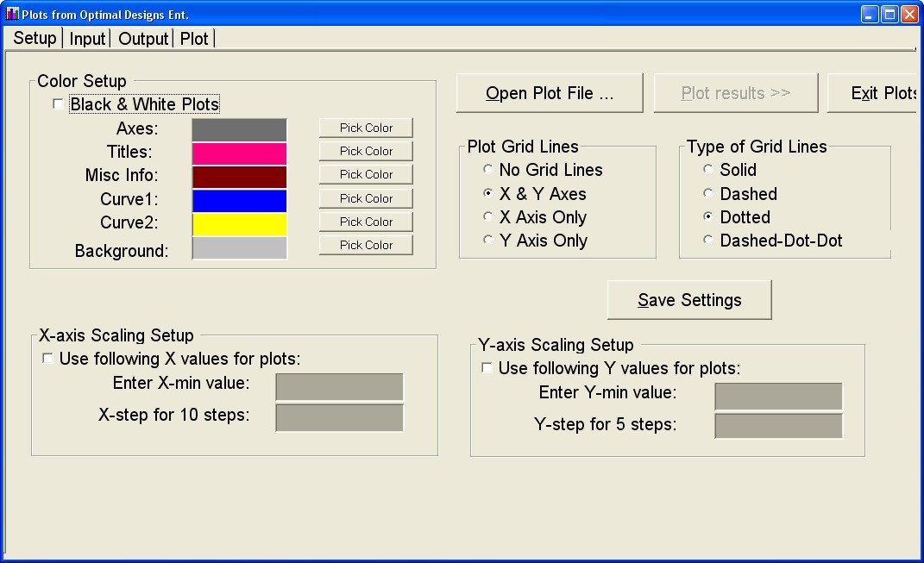Select Dashed-Dot-Dot grid line type
The image size is (924, 563).
(707, 240)
